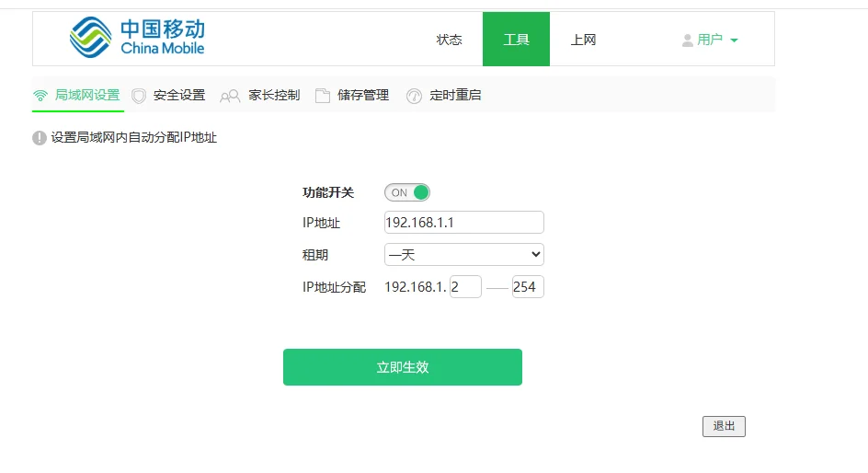868x473 pixels.
Task: Click the 退出 logout button
Action: click(724, 426)
